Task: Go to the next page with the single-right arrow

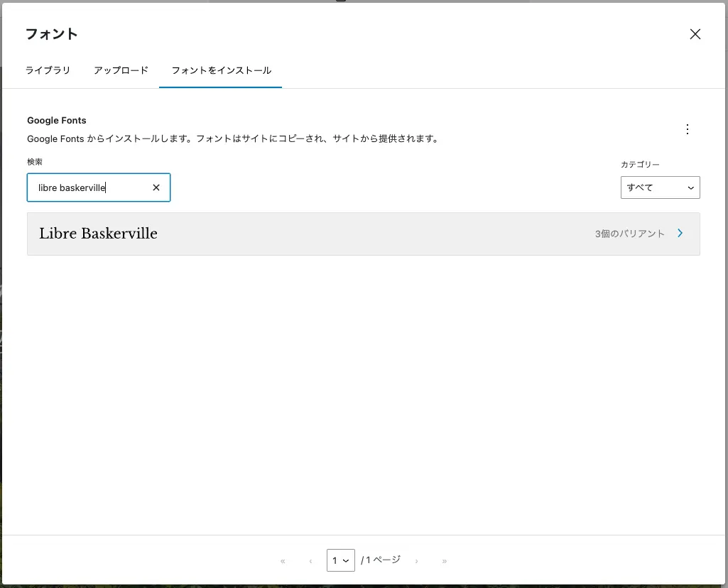Action: coord(416,561)
